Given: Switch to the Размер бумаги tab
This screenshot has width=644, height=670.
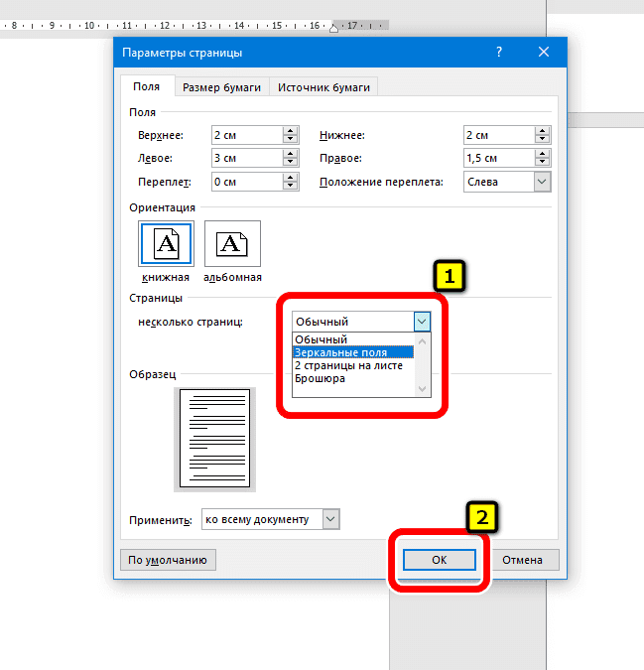Looking at the screenshot, I should 221,87.
